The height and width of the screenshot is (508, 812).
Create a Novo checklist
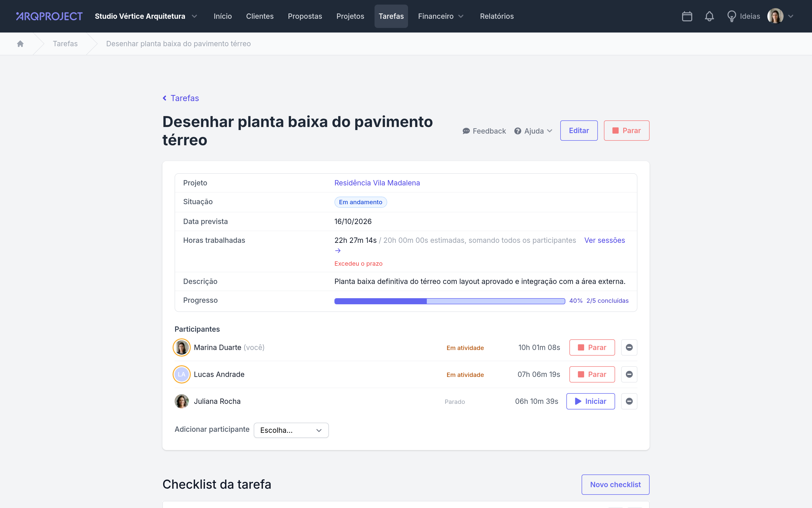click(615, 484)
